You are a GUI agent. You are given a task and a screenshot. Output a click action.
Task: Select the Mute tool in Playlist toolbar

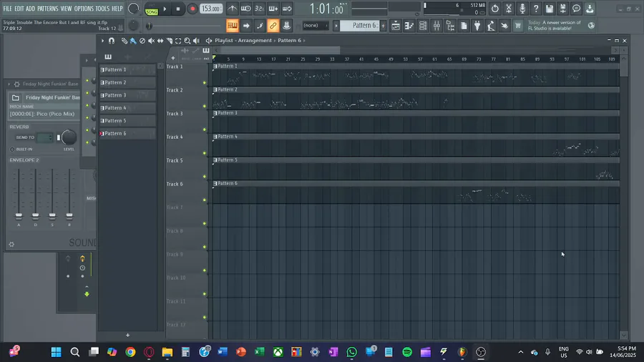click(x=151, y=41)
